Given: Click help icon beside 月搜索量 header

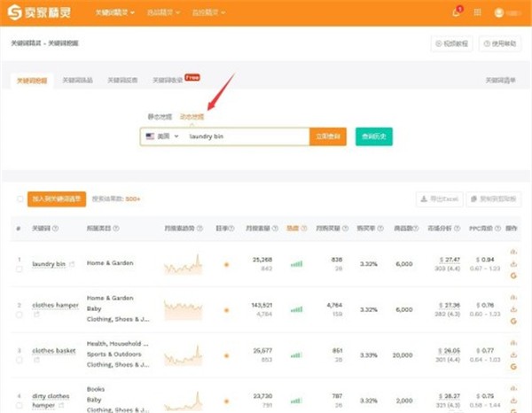Looking at the screenshot, I should 275,228.
